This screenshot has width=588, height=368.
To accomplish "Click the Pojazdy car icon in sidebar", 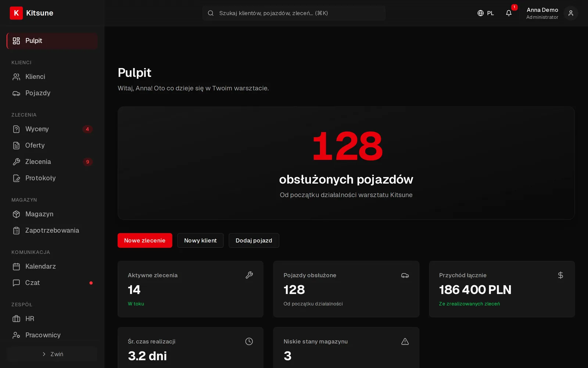I will click(16, 93).
